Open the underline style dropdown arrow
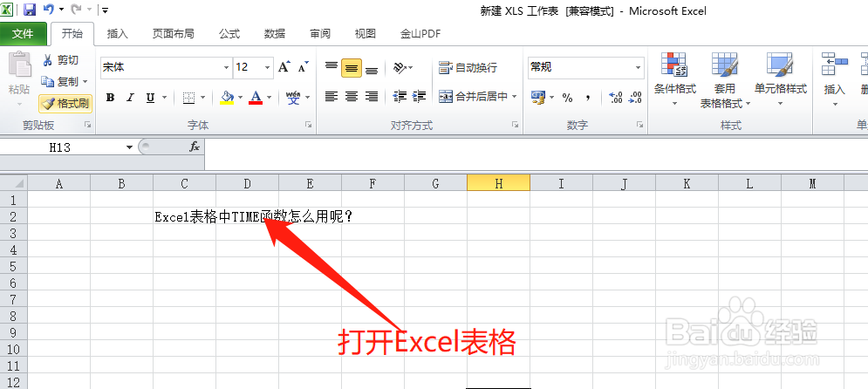This screenshot has height=389, width=868. coord(164,98)
